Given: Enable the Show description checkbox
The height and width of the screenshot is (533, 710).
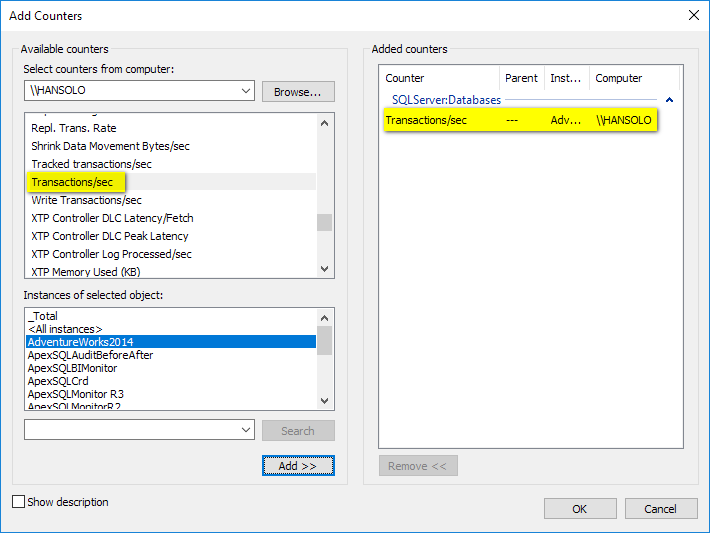Looking at the screenshot, I should [18, 502].
